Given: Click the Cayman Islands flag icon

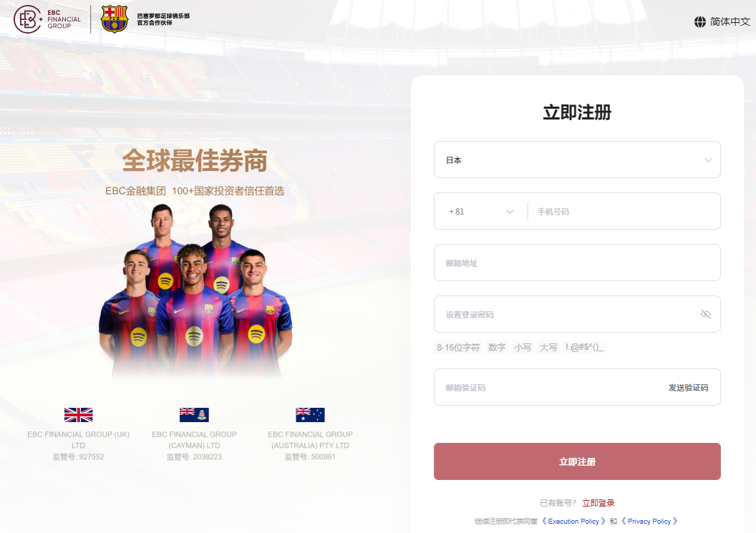Looking at the screenshot, I should (x=194, y=414).
